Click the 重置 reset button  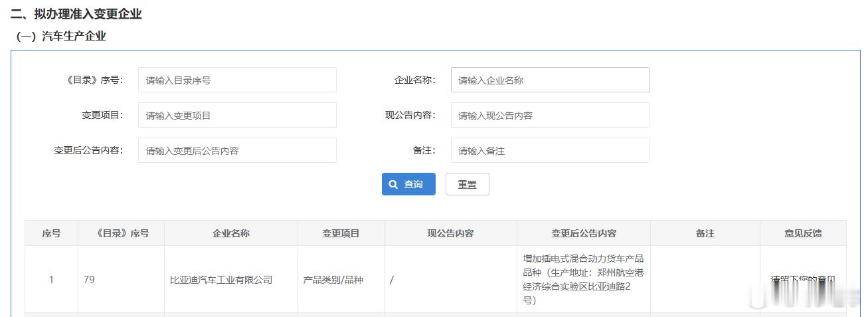(x=468, y=184)
